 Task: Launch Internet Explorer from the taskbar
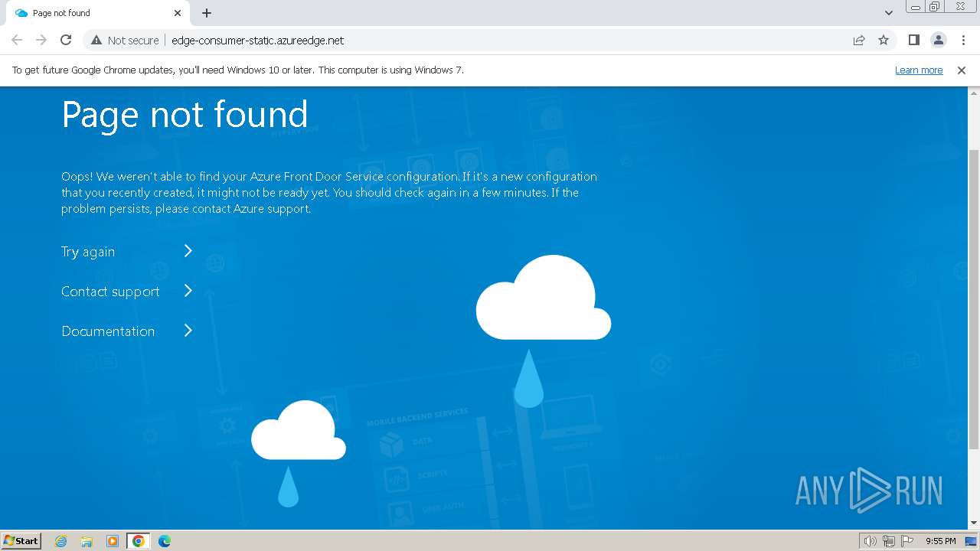click(x=61, y=541)
